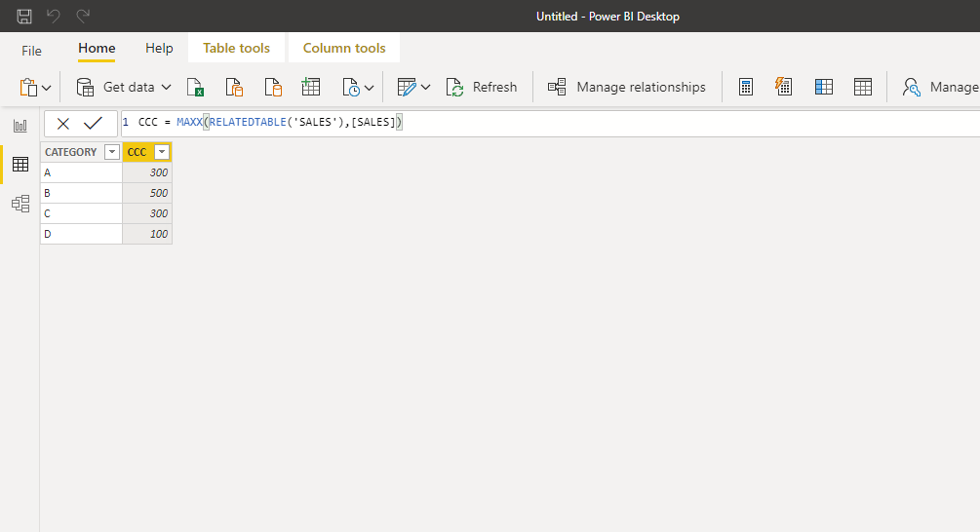The height and width of the screenshot is (532, 980).
Task: Select the CATEGORY column header
Action: coord(70,152)
